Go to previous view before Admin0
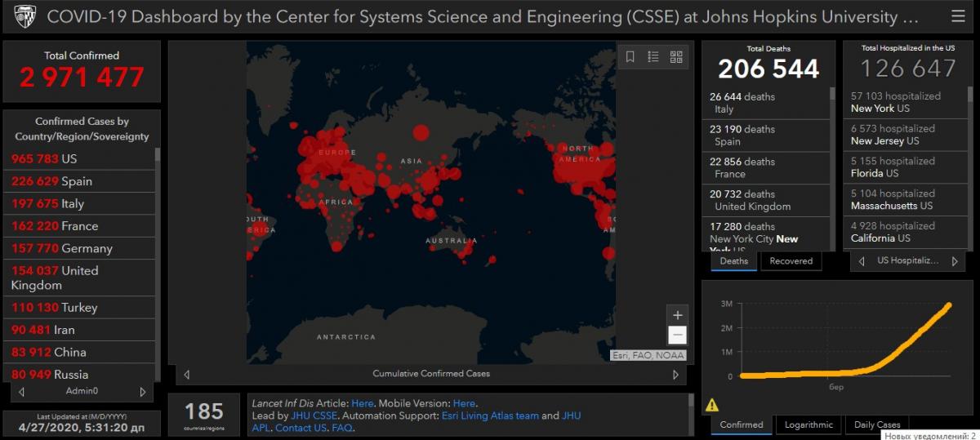Screen dimensions: 980x440 pos(22,392)
